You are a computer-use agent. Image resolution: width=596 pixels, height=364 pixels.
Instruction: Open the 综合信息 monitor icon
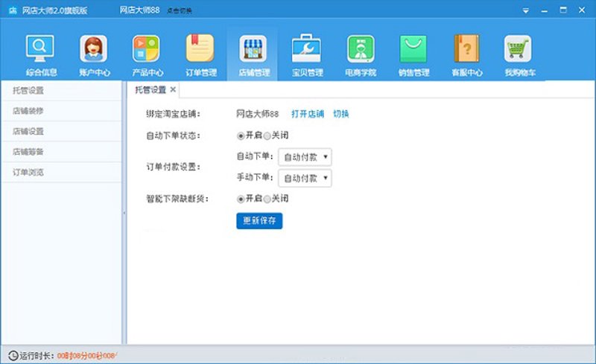40,48
